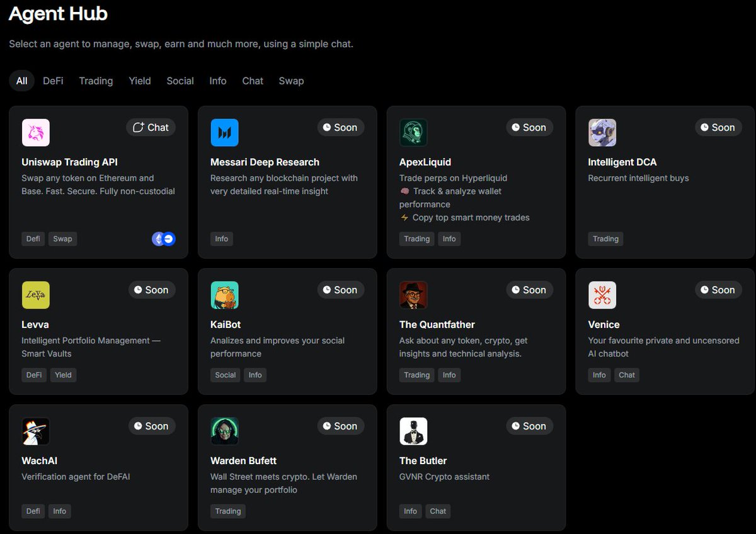Click the Defi tag on Uniswap card

click(x=33, y=239)
